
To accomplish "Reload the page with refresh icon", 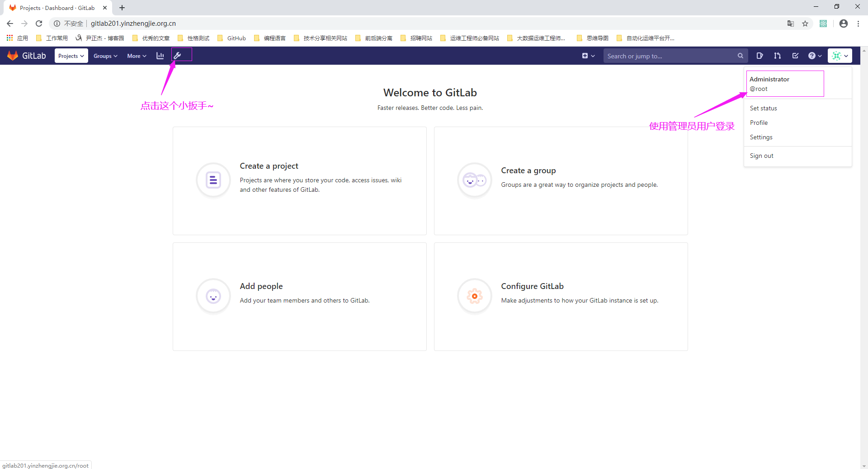I will coord(39,24).
